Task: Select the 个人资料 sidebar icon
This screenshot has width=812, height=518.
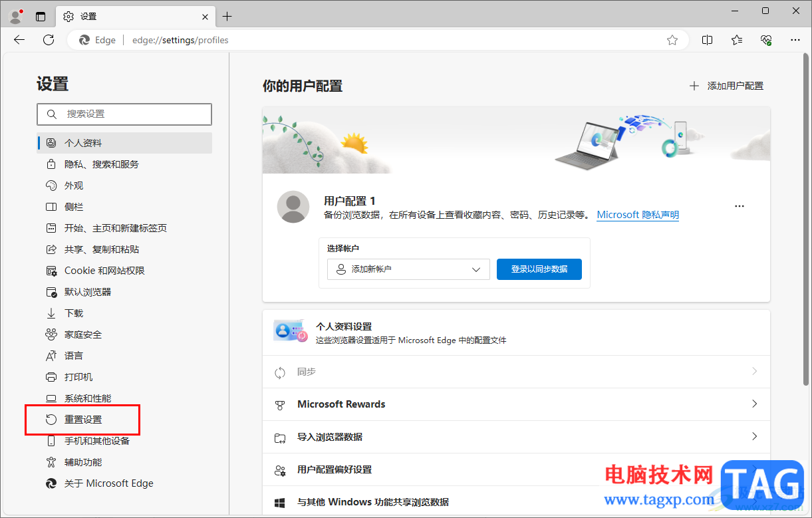Action: click(51, 143)
